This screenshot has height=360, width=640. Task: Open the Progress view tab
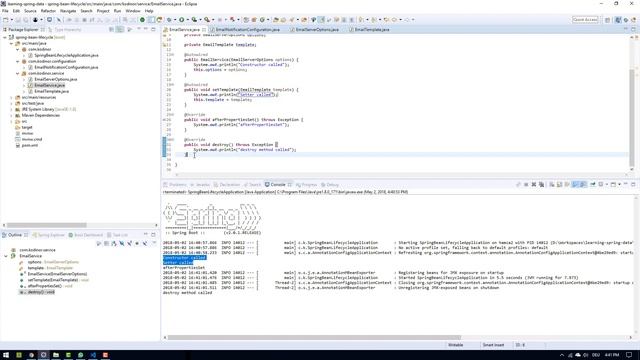(309, 185)
